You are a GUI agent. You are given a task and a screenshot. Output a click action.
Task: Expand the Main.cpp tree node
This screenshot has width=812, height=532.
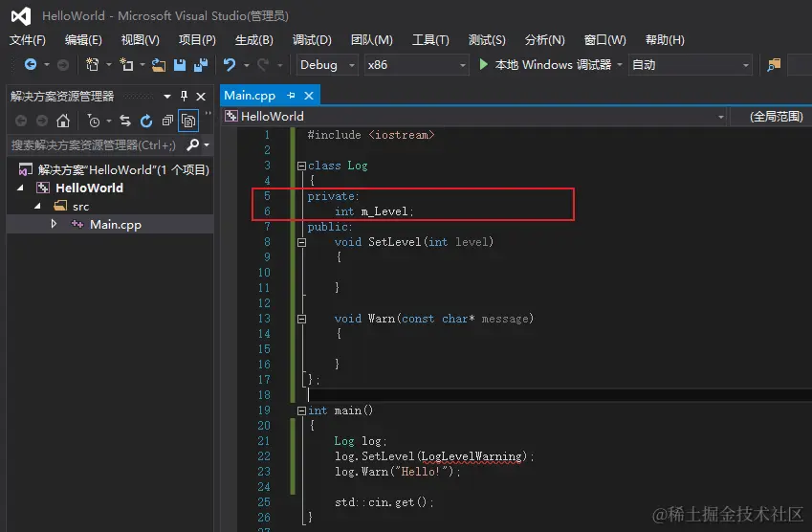(54, 224)
